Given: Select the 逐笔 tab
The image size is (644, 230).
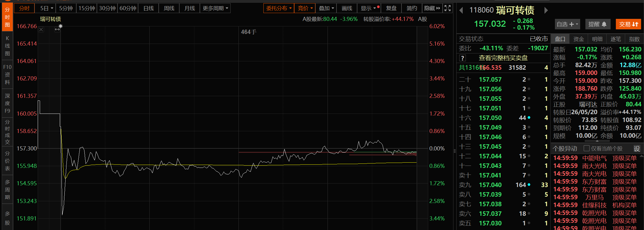Looking at the screenshot, I should coord(616,39).
